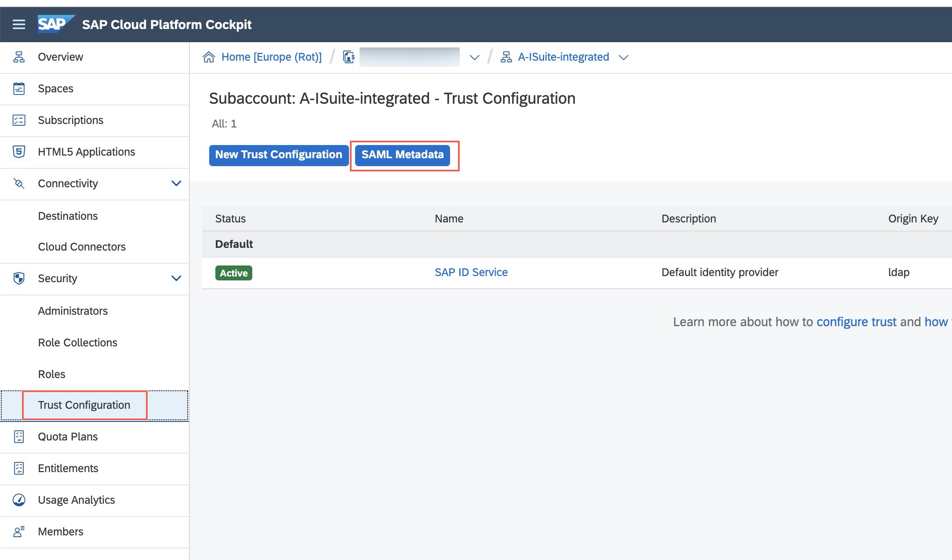952x560 pixels.
Task: Click the Members people icon
Action: pos(19,532)
